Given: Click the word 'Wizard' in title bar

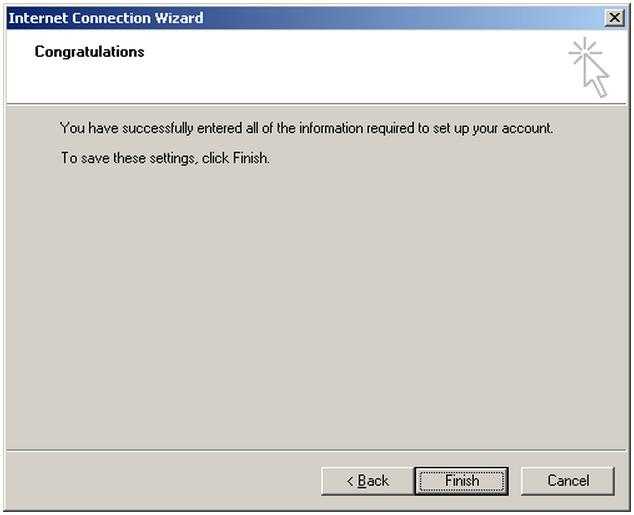Looking at the screenshot, I should 179,18.
